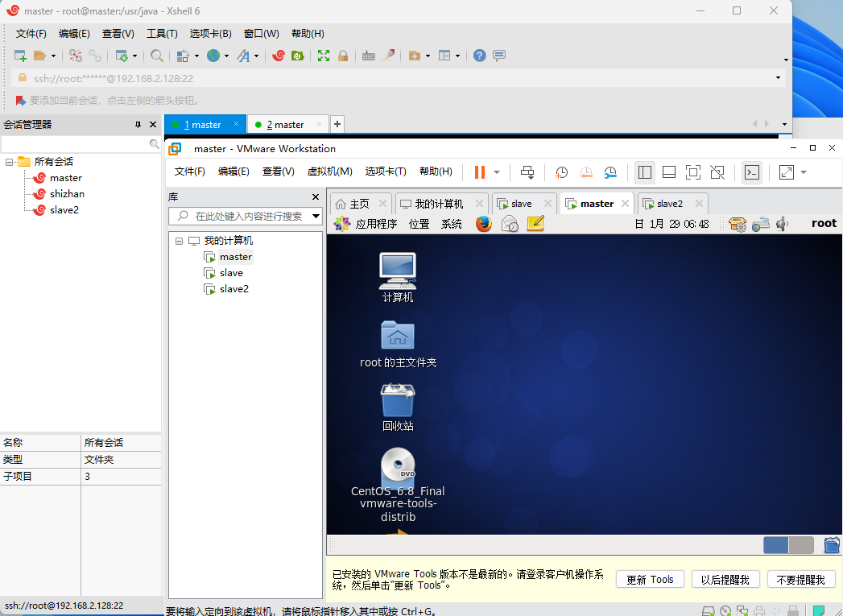Screen dimensions: 843x616
Task: Open the 应用程序 menu in CentOS panel
Action: [x=376, y=224]
